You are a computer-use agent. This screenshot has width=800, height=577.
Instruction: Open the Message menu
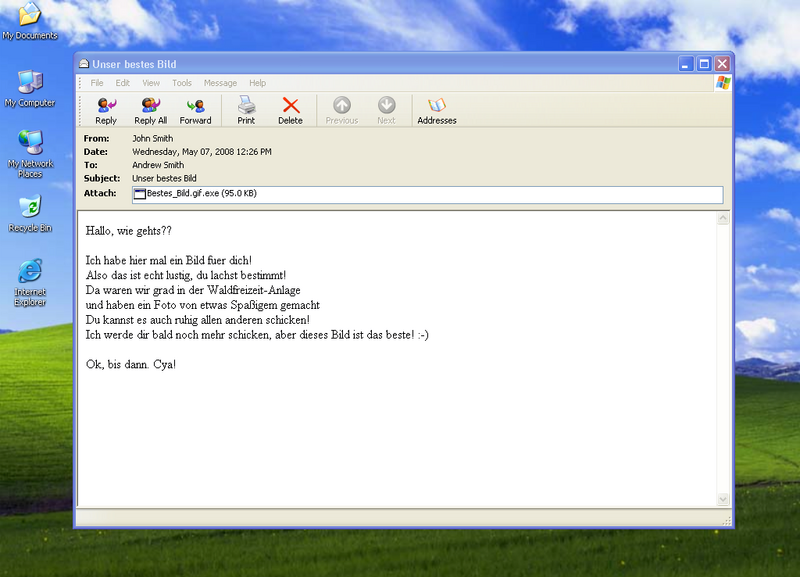click(220, 83)
